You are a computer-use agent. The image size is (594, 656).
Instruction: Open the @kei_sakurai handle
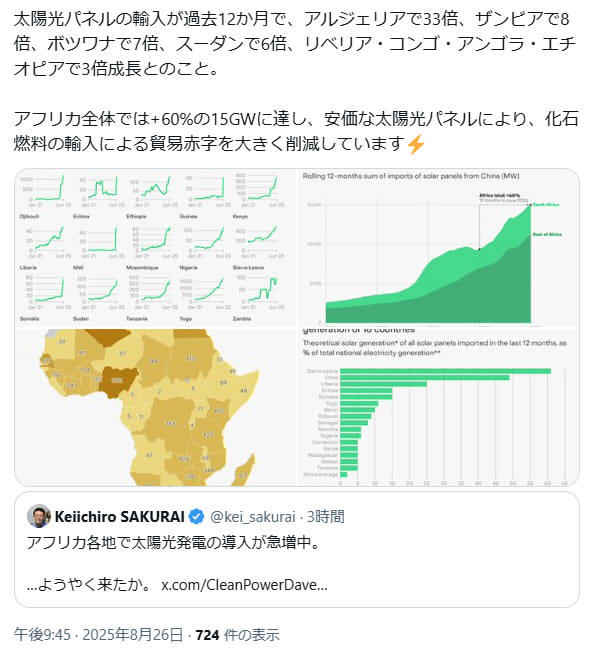coord(253,517)
